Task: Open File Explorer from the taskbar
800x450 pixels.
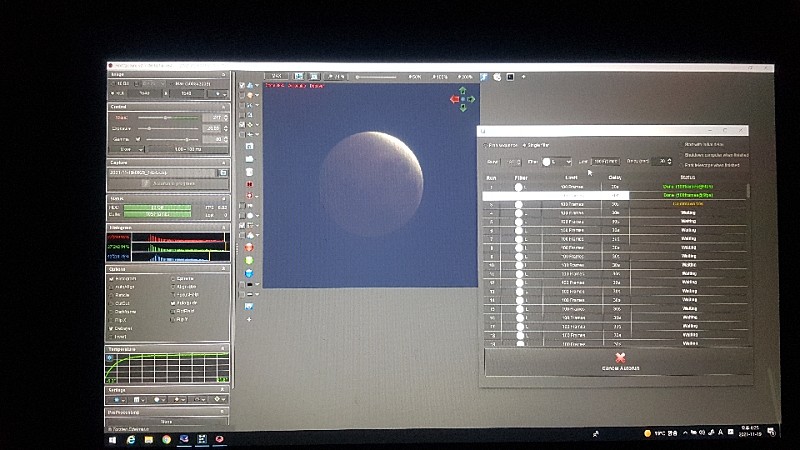Action: [x=148, y=439]
